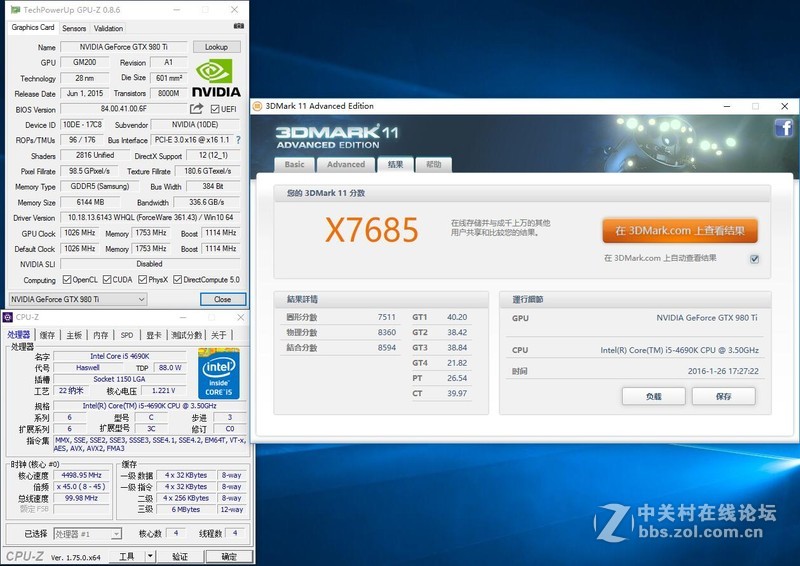800x566 pixels.
Task: Click the GPU-Z title bar app icon
Action: [x=15, y=10]
